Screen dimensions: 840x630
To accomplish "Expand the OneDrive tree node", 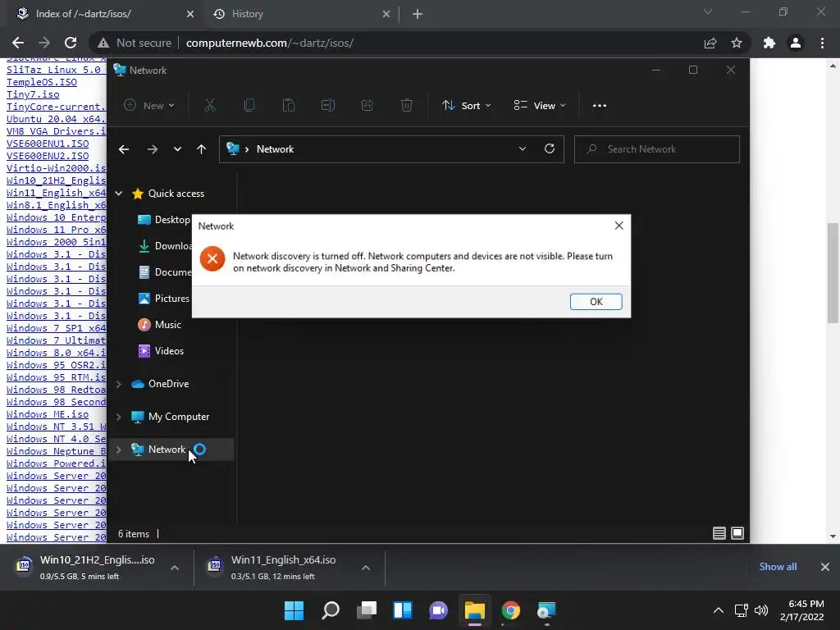I will click(x=119, y=384).
